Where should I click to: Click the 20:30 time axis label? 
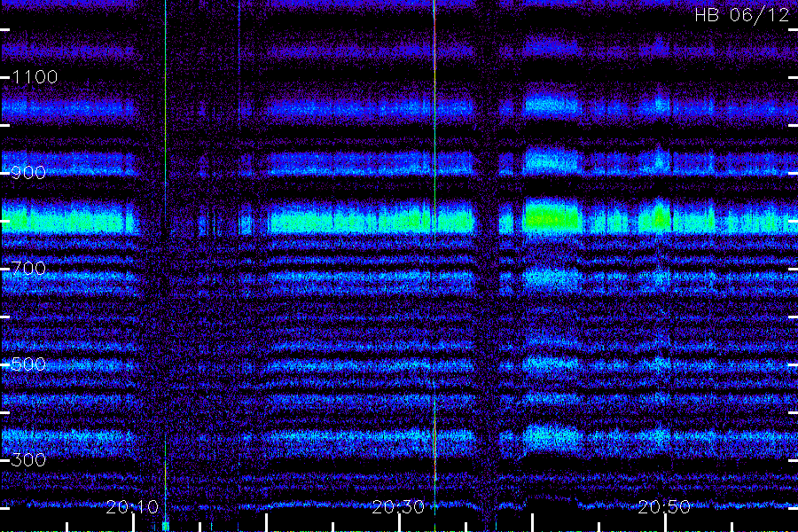tap(398, 506)
